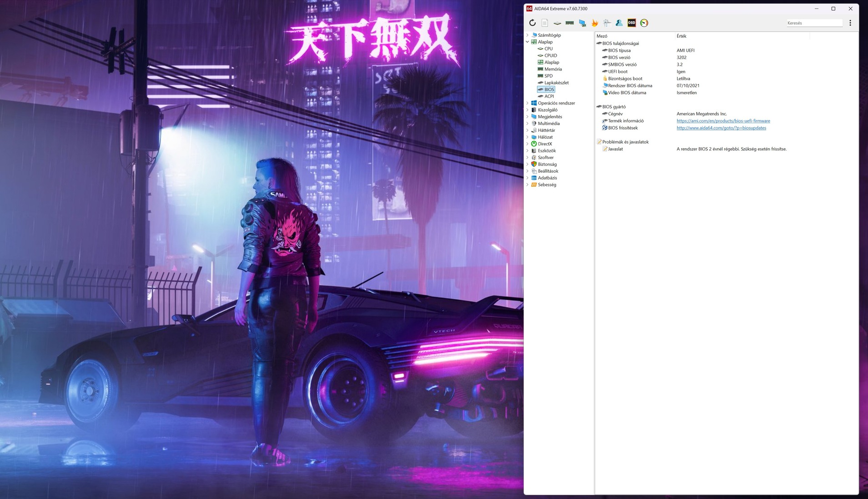Launch the flame stability test toolbar icon

[x=595, y=23]
